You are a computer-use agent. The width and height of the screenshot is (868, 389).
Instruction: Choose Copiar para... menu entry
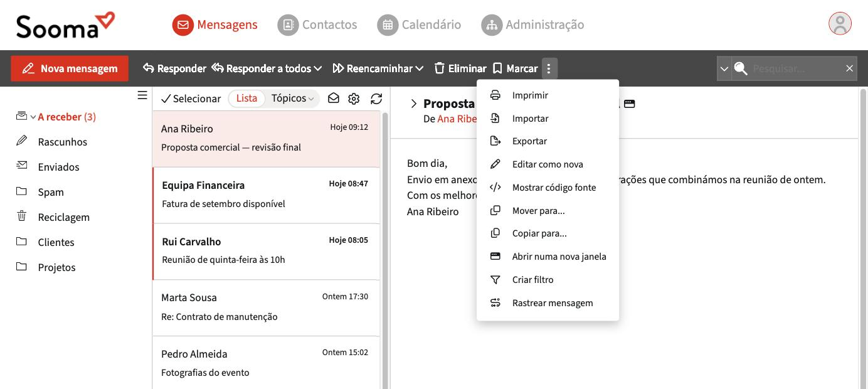tap(548, 233)
